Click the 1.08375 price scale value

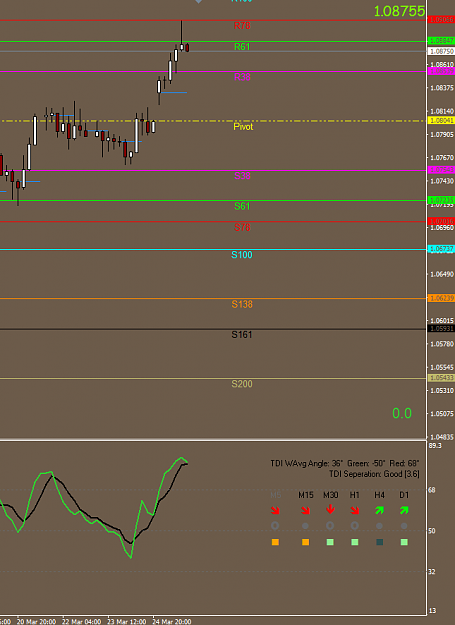click(442, 88)
